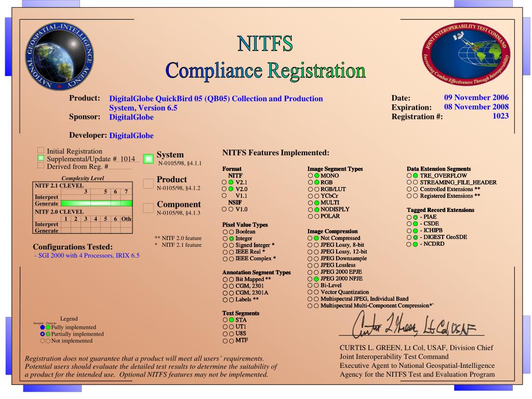Screen dimensions: 532x399
Task: Click the green circle beside TRE_OVERFLOW
Action: [x=415, y=176]
